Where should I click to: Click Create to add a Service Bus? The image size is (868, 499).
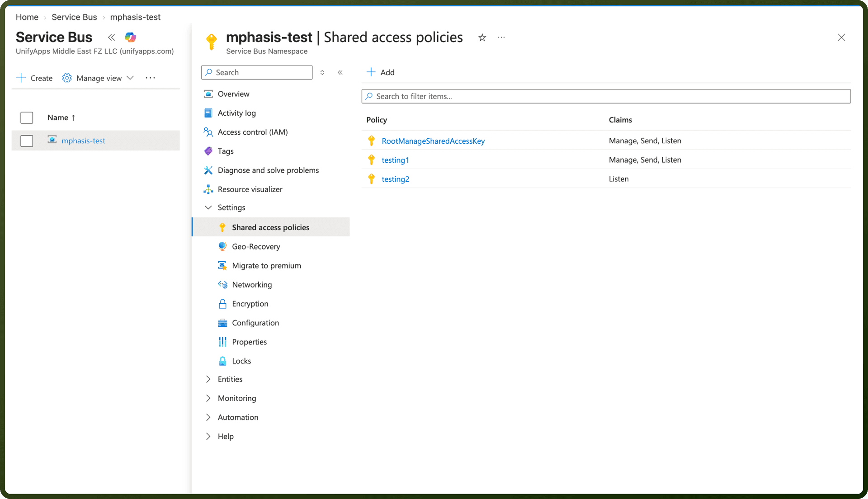[34, 78]
